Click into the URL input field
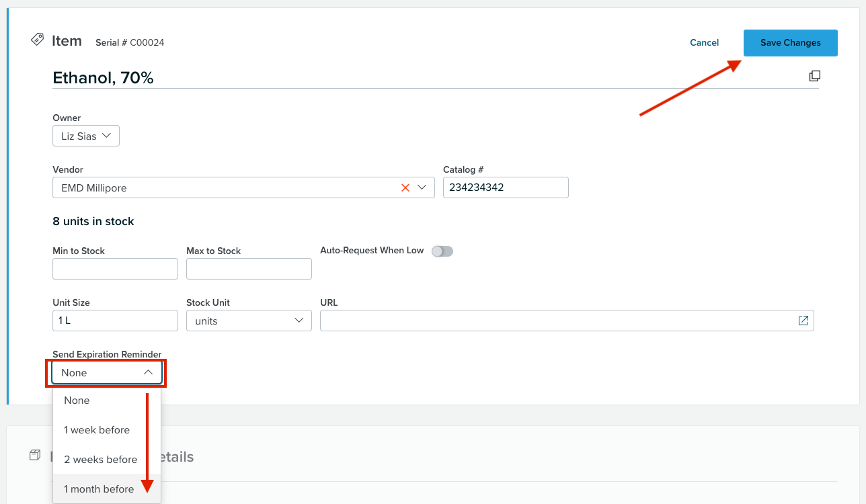 pos(567,321)
